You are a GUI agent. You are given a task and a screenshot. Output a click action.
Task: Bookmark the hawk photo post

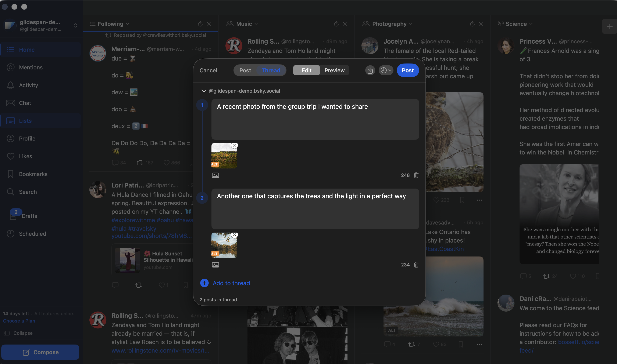click(x=462, y=200)
